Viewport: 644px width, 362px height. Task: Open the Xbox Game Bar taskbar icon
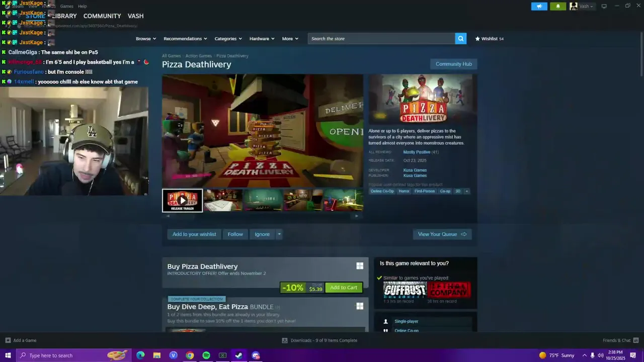point(222,355)
